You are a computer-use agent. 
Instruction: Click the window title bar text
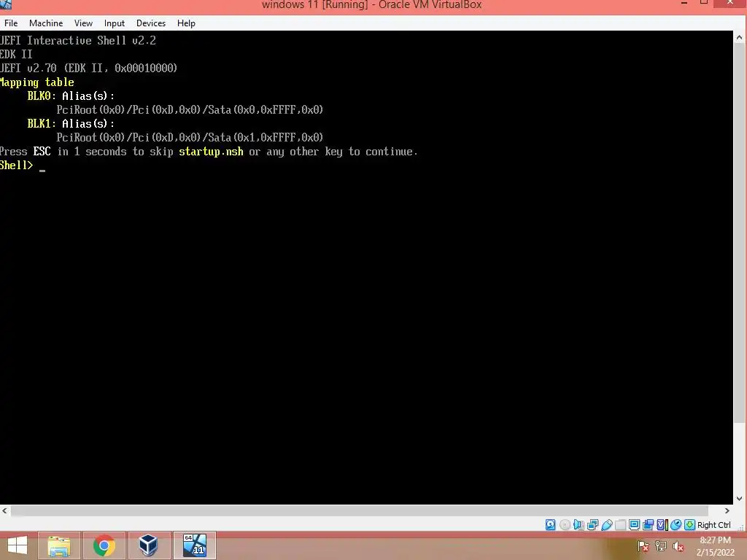pos(371,5)
